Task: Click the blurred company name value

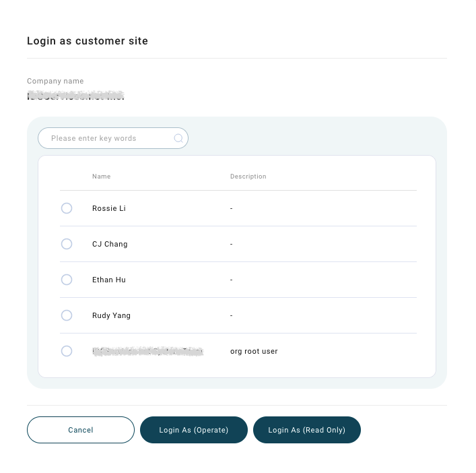Action: (75, 96)
